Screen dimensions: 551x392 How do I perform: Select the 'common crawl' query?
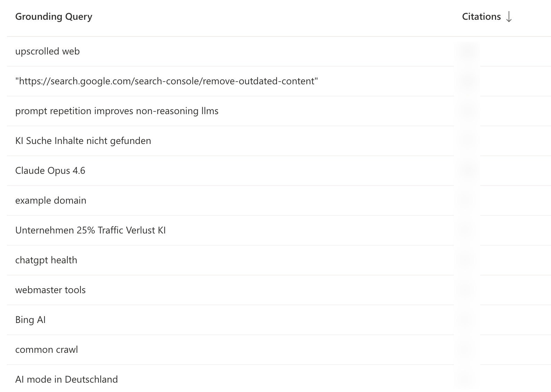[46, 349]
